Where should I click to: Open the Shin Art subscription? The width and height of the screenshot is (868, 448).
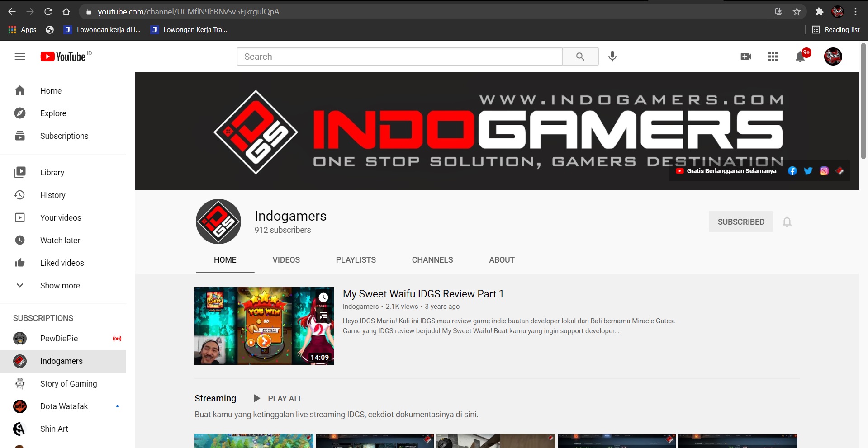[63, 429]
